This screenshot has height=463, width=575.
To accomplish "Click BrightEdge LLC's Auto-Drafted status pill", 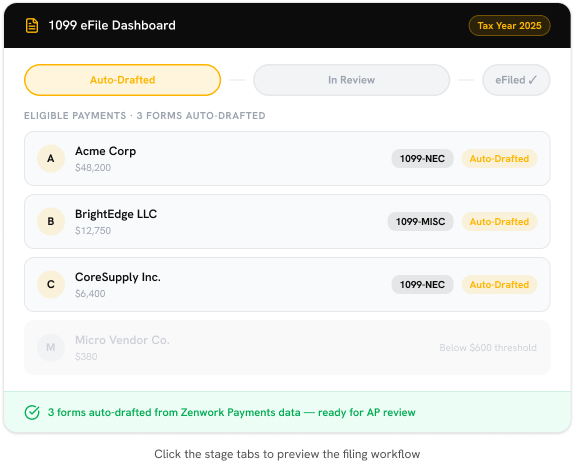I will point(499,222).
